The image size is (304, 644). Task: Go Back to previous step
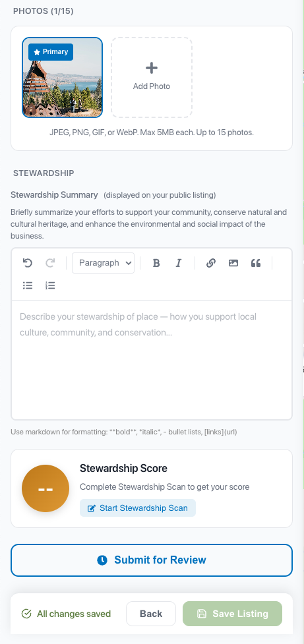(x=151, y=614)
